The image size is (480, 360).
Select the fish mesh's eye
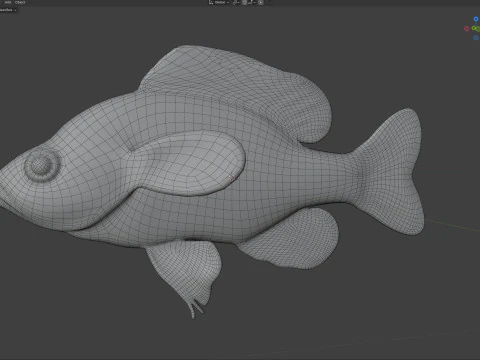tap(43, 165)
